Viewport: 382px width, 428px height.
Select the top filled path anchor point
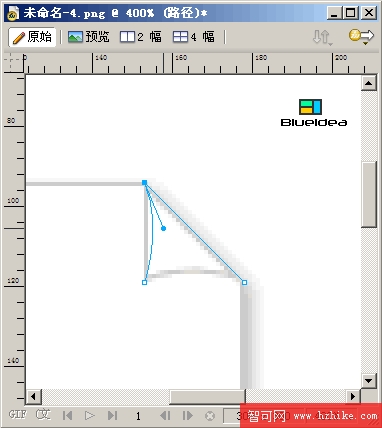[144, 182]
